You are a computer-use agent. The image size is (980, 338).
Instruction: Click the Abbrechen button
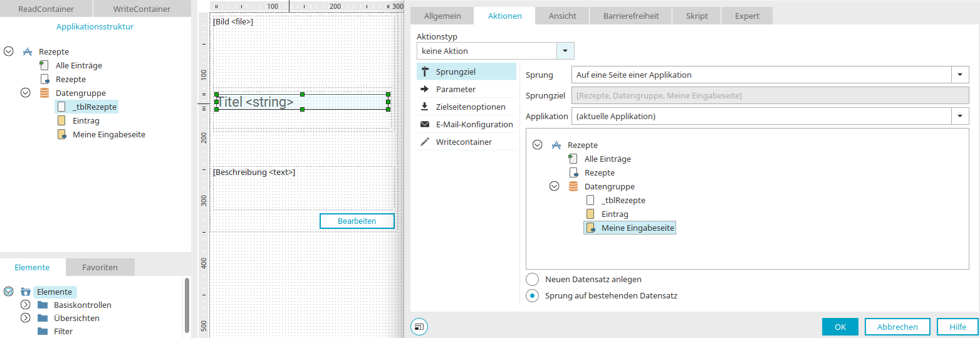point(897,327)
